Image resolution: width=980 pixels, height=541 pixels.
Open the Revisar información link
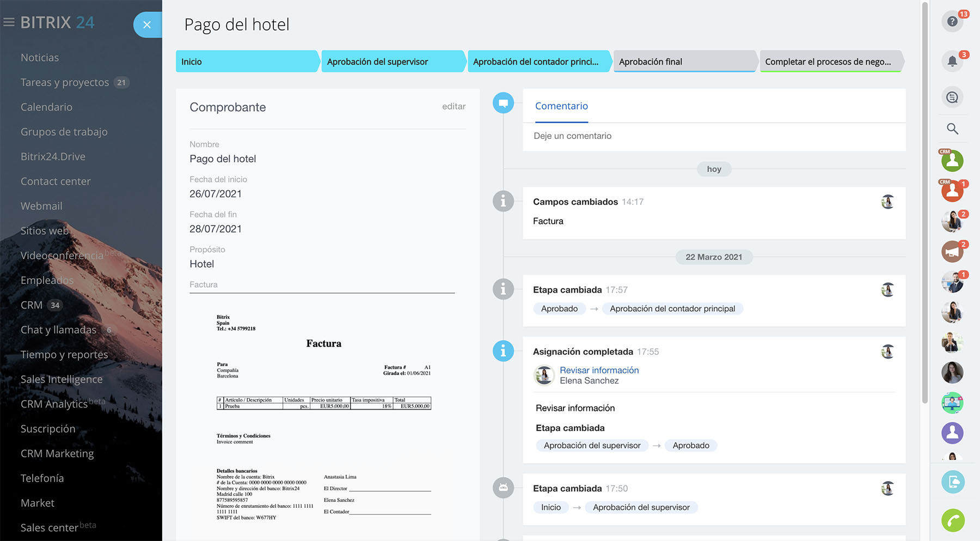pyautogui.click(x=599, y=370)
